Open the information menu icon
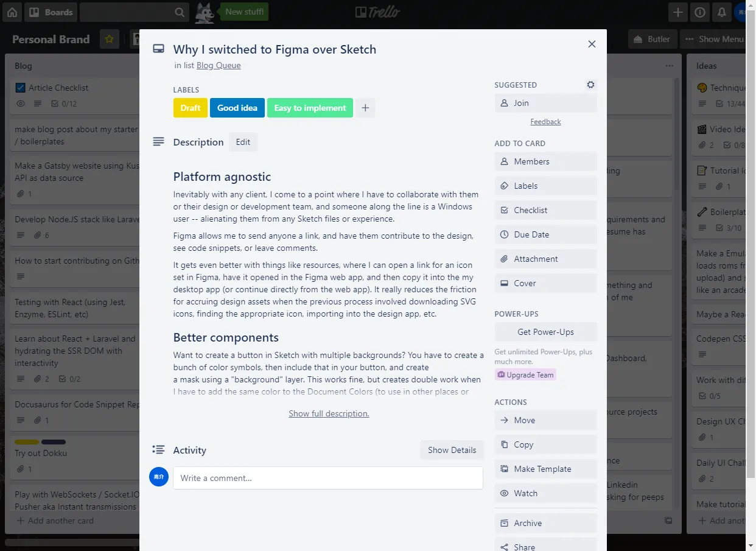Image resolution: width=756 pixels, height=551 pixels. tap(699, 12)
